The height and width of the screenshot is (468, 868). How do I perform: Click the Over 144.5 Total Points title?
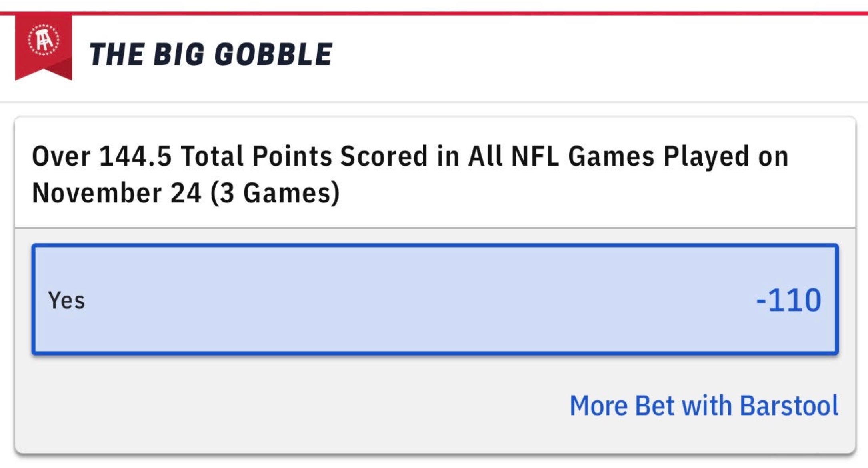click(x=410, y=156)
